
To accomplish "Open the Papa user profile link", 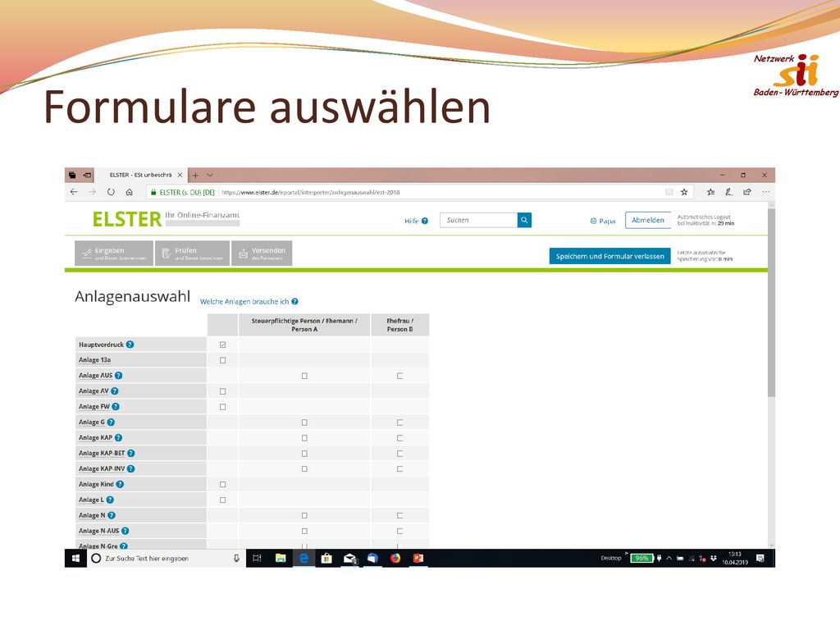I will [x=603, y=221].
